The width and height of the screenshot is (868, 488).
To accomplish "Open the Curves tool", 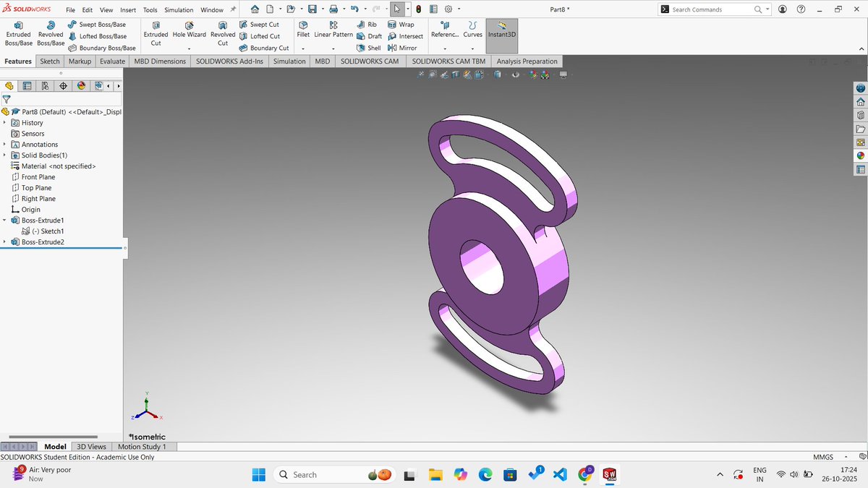I will (472, 30).
